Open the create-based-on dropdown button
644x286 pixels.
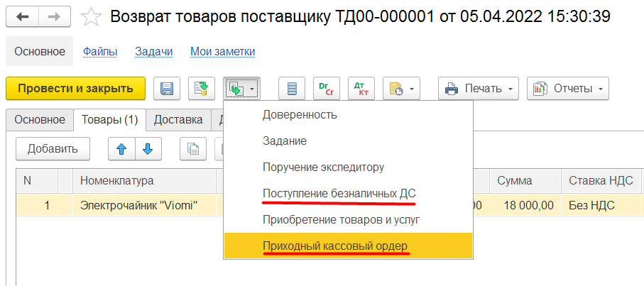[x=241, y=88]
